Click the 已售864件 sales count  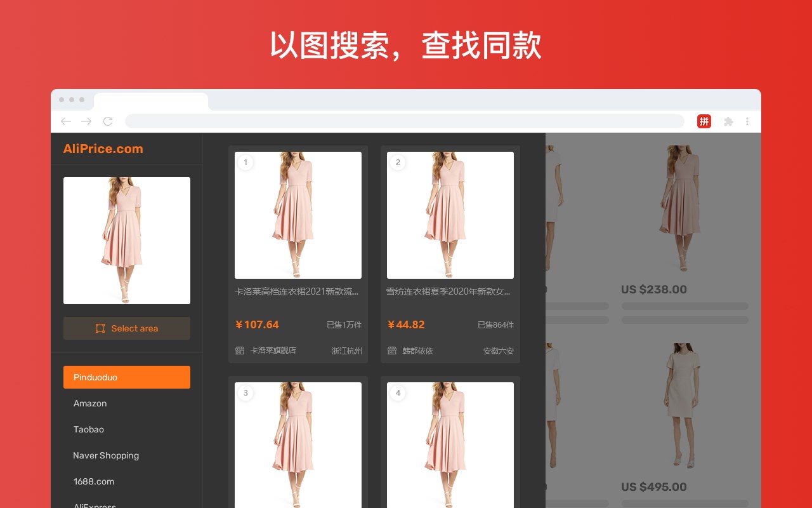point(495,325)
